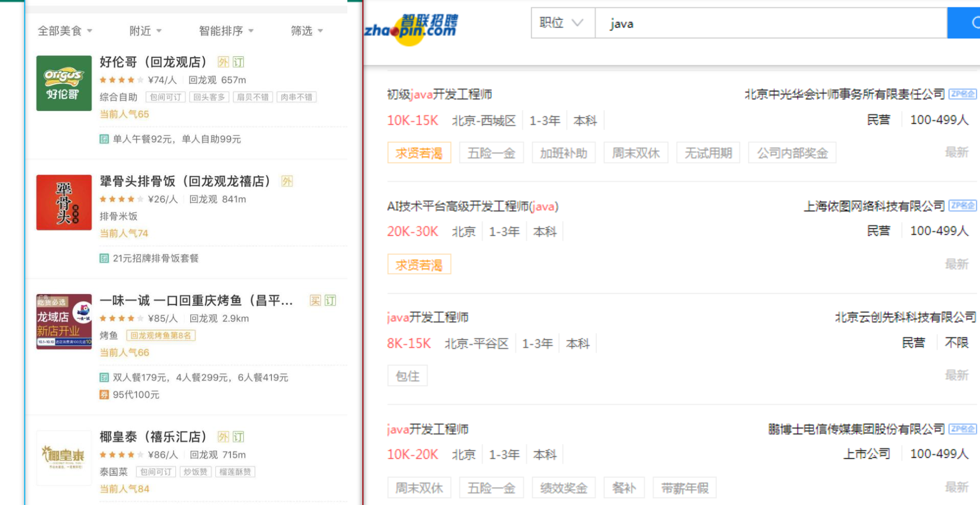Screen dimensions: 980x505
Task: Click the 回龙观烤鱼第8名 ranking tag
Action: 161,336
